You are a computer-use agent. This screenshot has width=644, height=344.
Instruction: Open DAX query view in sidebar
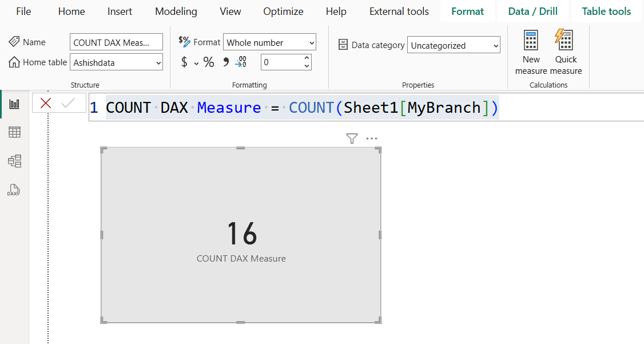14,189
